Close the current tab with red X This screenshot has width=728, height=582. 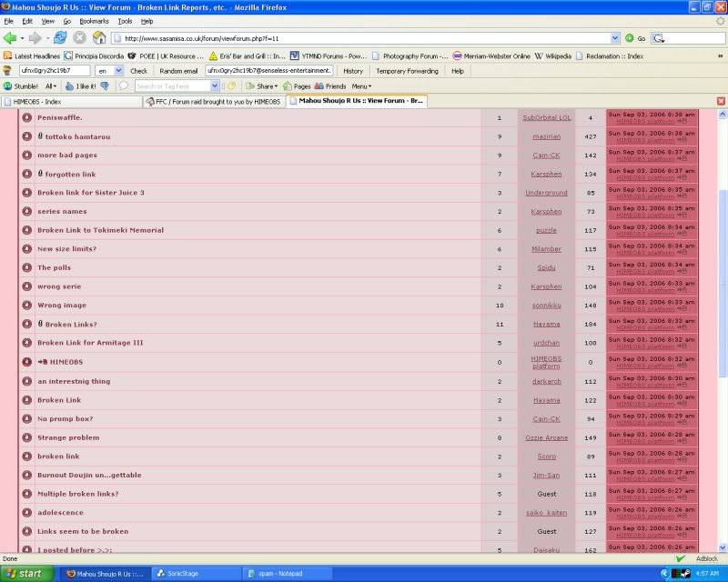tap(721, 101)
